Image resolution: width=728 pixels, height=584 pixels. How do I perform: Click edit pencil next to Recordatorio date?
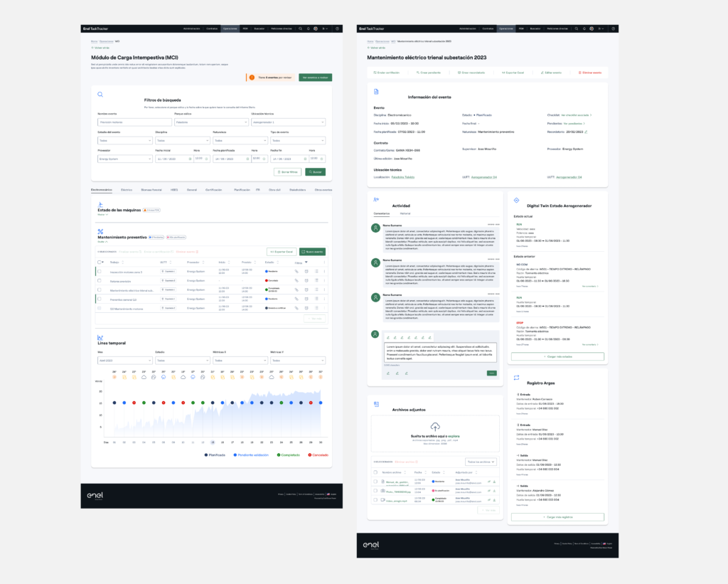586,132
